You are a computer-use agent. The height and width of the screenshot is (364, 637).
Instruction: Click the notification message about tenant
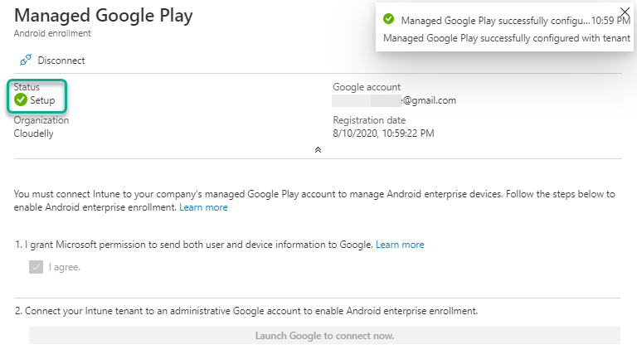(508, 38)
